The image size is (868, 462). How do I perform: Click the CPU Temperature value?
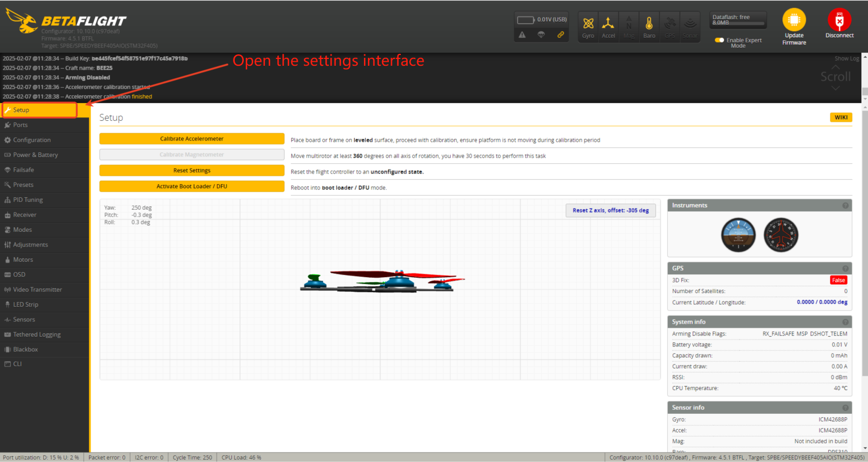[841, 388]
